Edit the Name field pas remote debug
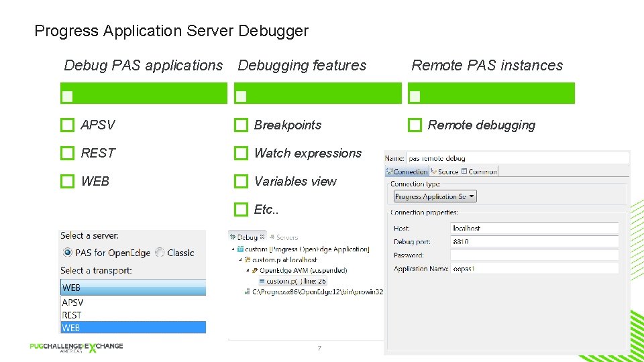644x362 pixels. (517, 158)
